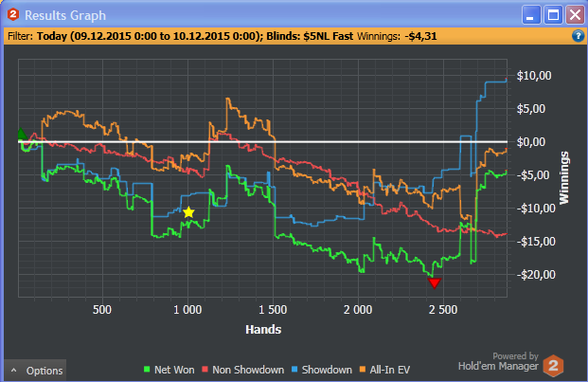The width and height of the screenshot is (588, 382).
Task: Click the $0,00 axis label
Action: click(531, 142)
